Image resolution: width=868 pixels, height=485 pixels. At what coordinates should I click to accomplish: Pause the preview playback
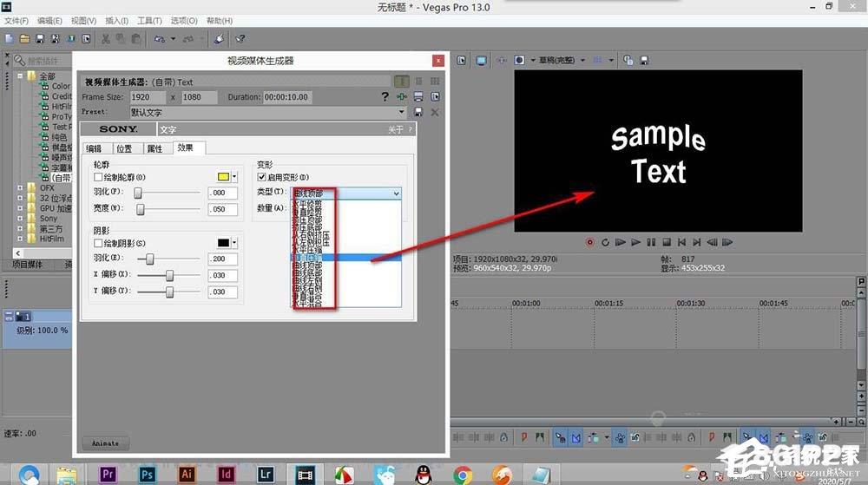pos(651,242)
